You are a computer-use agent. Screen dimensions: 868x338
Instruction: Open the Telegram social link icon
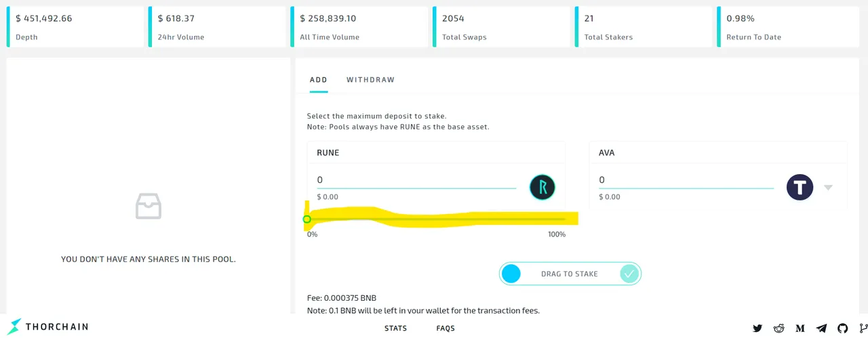(821, 329)
